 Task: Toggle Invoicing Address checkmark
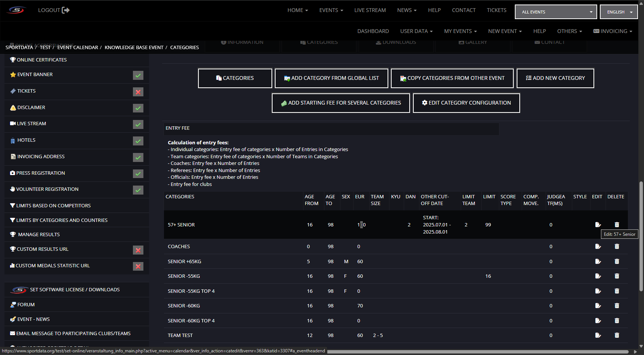(x=138, y=157)
